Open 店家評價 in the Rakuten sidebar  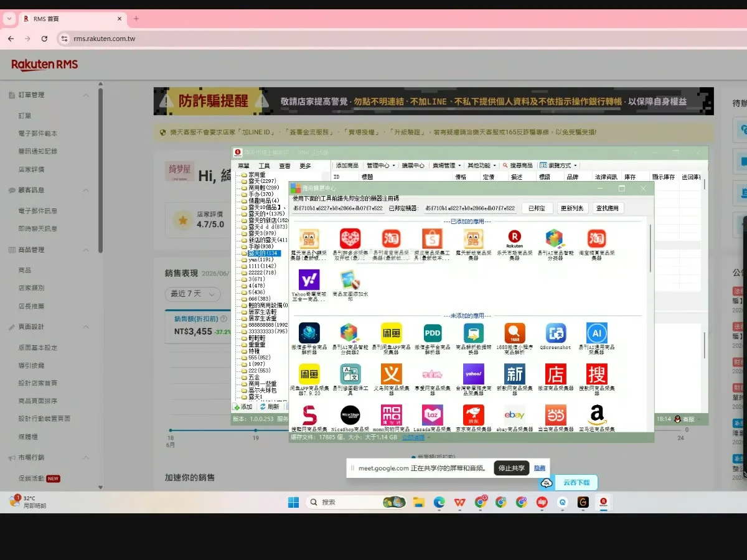[31, 169]
